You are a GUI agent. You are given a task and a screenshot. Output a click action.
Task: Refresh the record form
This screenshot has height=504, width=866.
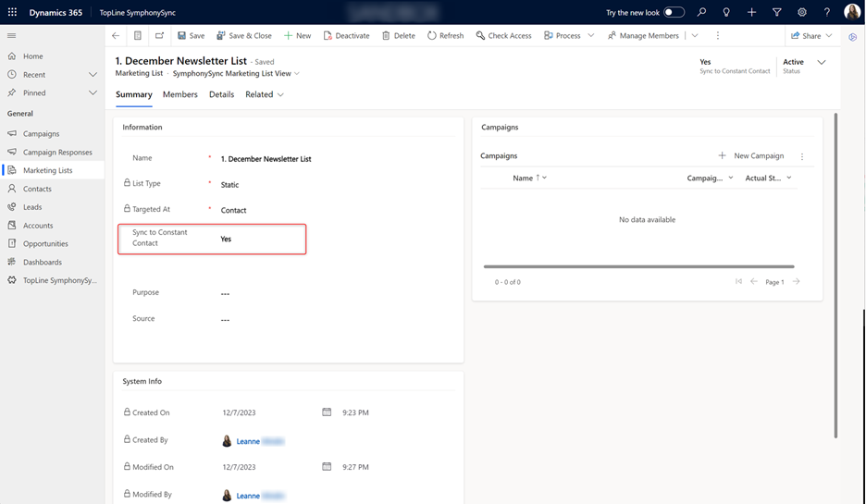446,36
